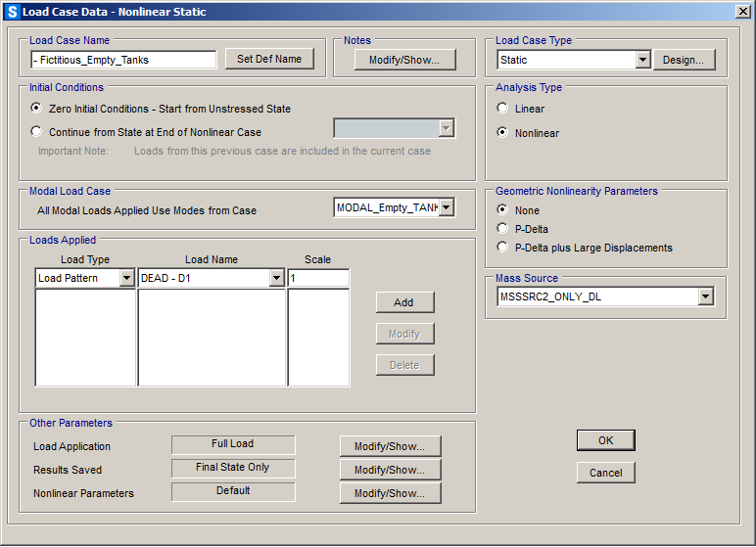756x547 pixels.
Task: Open the Load Case Type dropdown
Action: point(642,60)
